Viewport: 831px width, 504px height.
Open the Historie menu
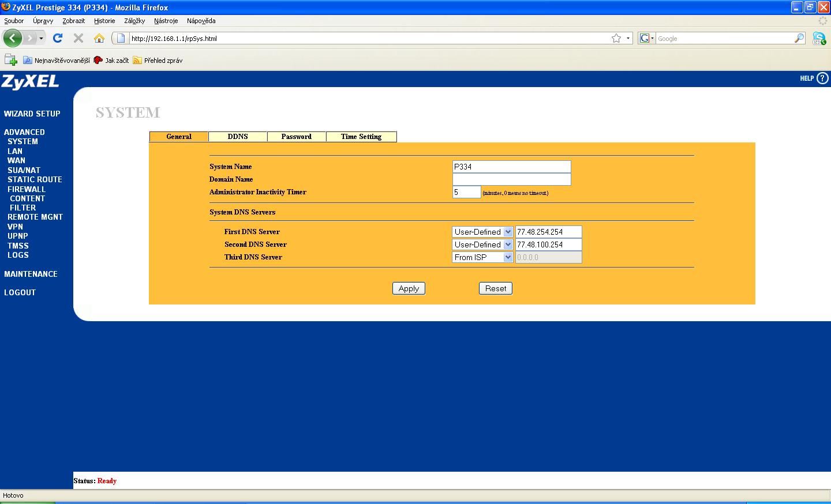(x=104, y=21)
